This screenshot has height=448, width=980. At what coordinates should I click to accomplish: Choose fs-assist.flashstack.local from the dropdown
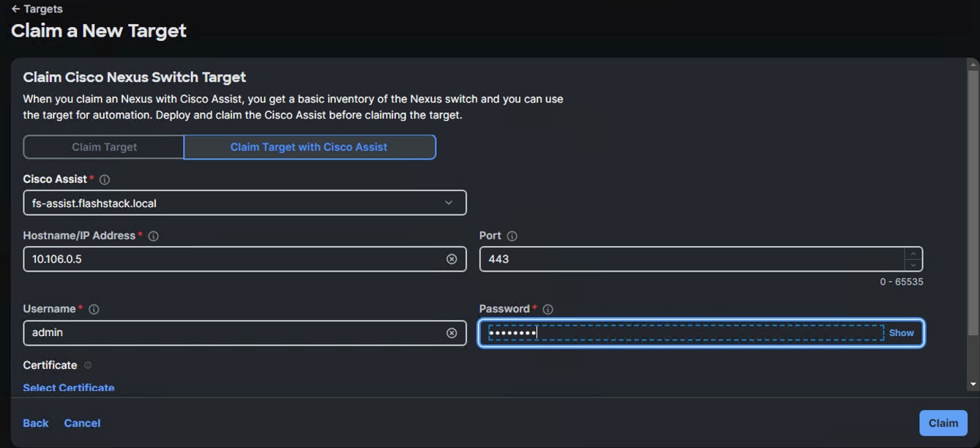tap(220, 203)
